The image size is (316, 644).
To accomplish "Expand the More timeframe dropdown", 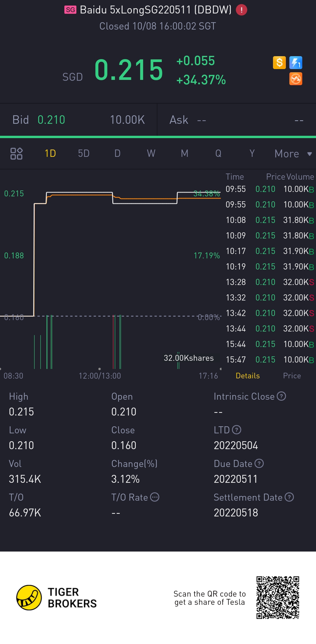I will point(293,154).
